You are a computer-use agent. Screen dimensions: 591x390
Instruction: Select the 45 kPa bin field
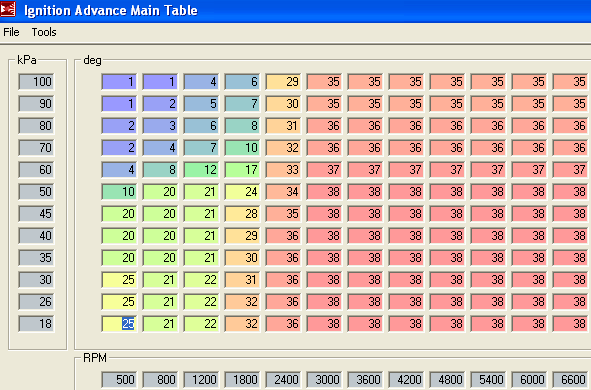[36, 214]
